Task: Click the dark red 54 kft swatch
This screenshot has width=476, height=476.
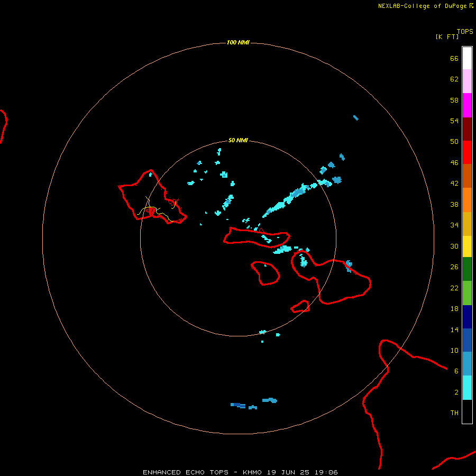Action: coord(467,129)
